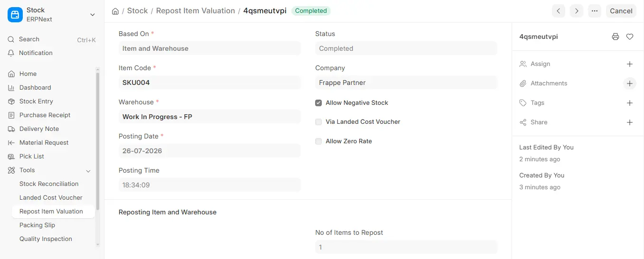This screenshot has width=644, height=259.
Task: Select Repost Item Valuation sidebar item
Action: (x=53, y=212)
